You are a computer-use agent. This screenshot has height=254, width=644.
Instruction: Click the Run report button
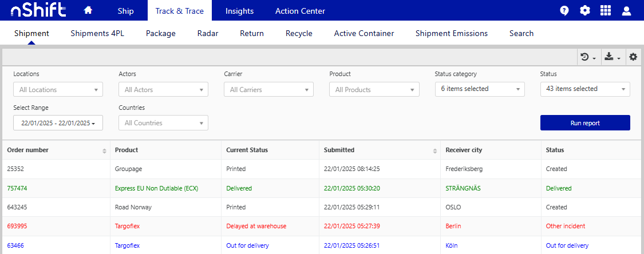584,123
